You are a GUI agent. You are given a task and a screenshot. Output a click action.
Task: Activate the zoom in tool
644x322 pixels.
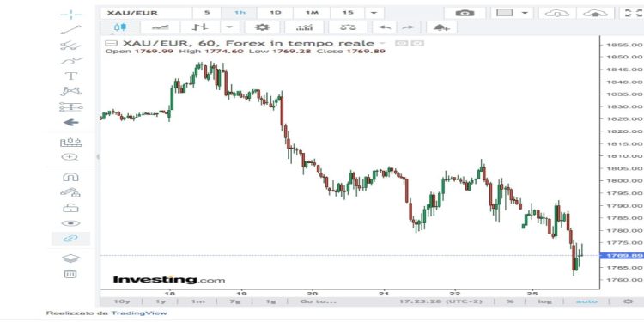point(70,157)
